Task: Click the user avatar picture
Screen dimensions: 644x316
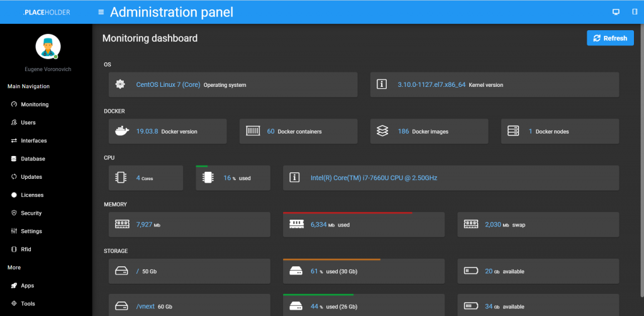Action: pyautogui.click(x=48, y=47)
